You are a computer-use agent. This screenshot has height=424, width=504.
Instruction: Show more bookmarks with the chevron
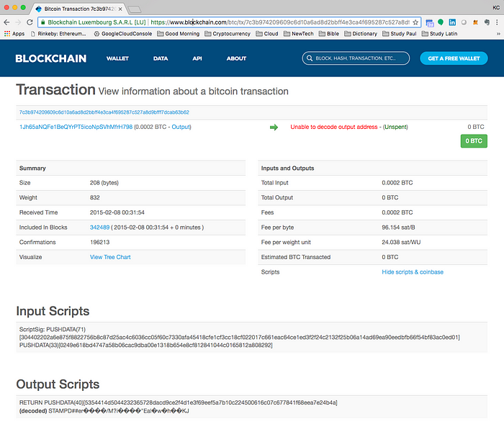coord(498,34)
